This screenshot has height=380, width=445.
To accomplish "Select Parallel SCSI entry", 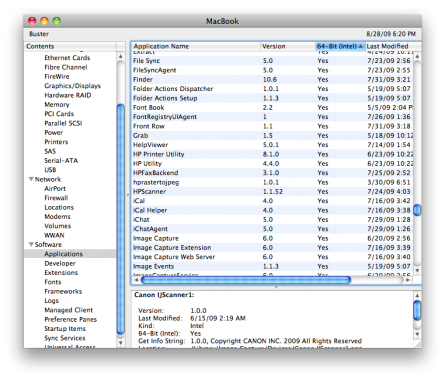I will pos(63,123).
